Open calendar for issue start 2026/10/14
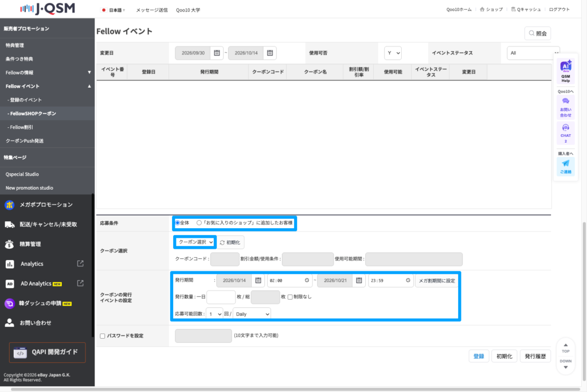Image resolution: width=587 pixels, height=392 pixels. 258,280
